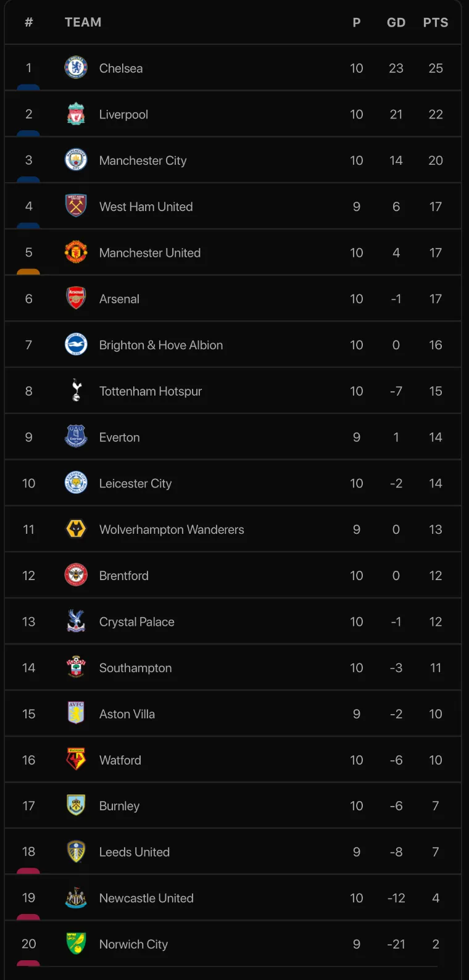Click the P (played) column header
469x980 pixels.
(357, 23)
